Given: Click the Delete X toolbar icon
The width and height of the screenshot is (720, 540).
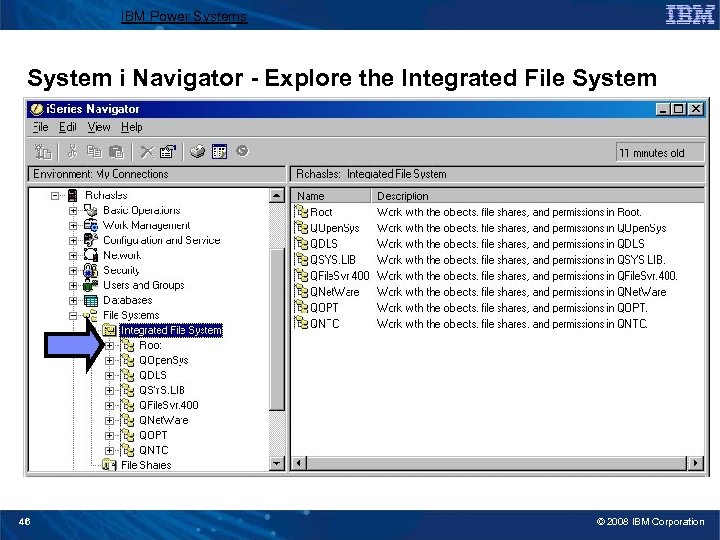Looking at the screenshot, I should tap(147, 152).
